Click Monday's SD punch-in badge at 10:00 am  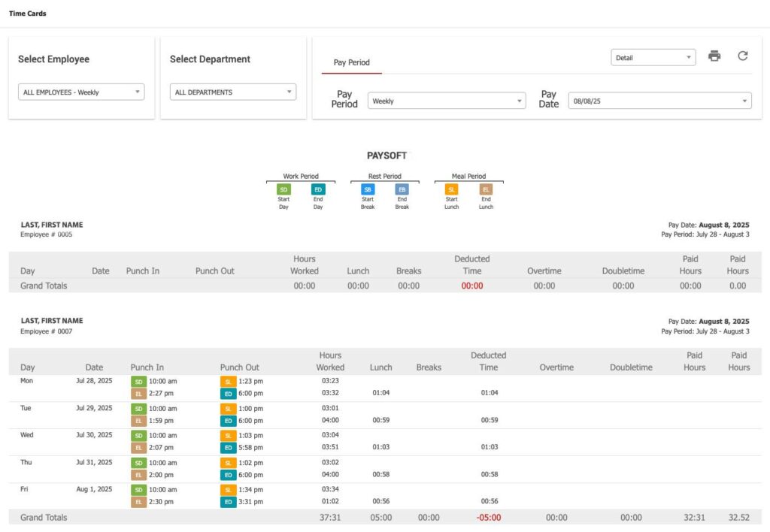[138, 381]
